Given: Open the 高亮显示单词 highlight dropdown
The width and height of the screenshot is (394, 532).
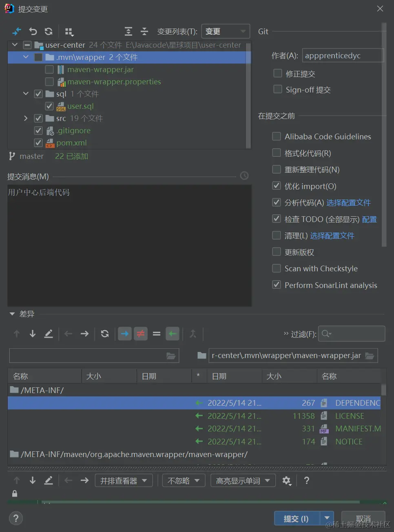Looking at the screenshot, I should pyautogui.click(x=243, y=481).
